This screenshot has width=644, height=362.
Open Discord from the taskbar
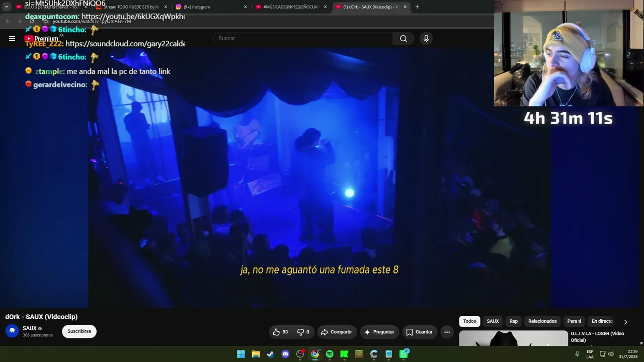click(285, 354)
